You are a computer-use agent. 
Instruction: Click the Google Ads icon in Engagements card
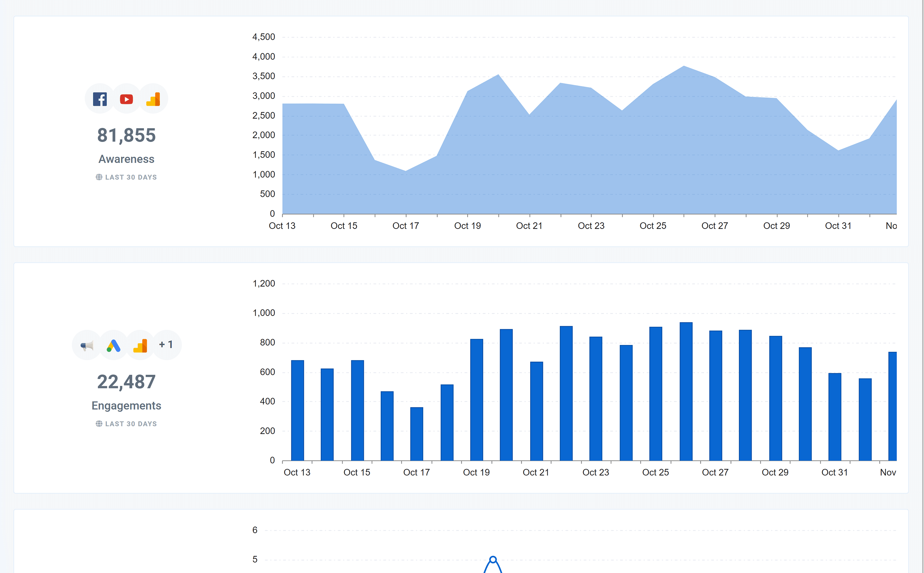point(113,345)
